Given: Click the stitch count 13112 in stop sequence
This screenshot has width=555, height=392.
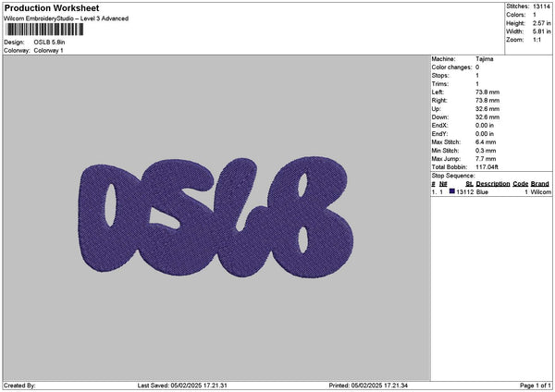Looking at the screenshot, I should click(464, 192).
